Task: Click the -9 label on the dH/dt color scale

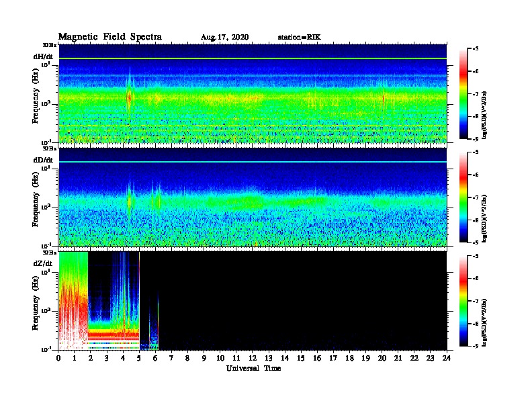Action: click(474, 139)
